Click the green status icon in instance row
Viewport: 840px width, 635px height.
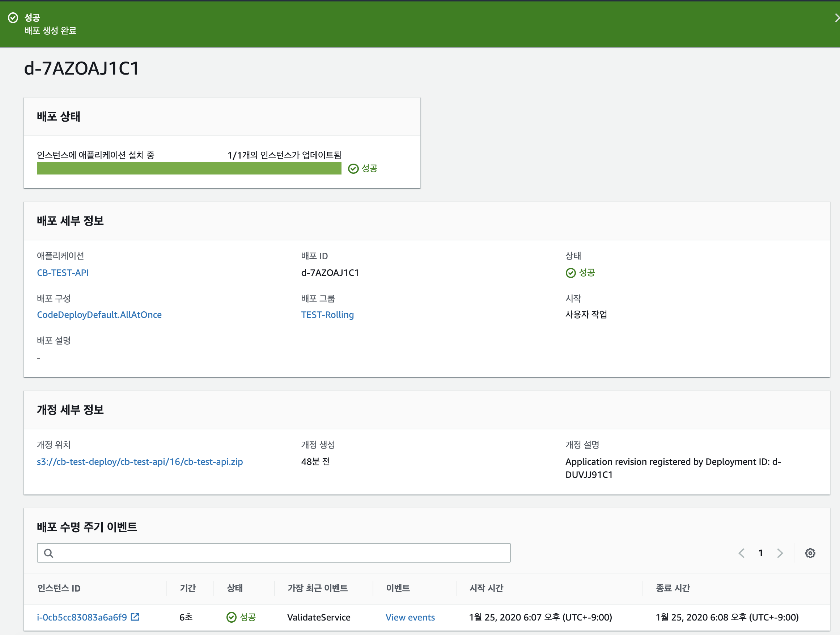[x=231, y=617]
